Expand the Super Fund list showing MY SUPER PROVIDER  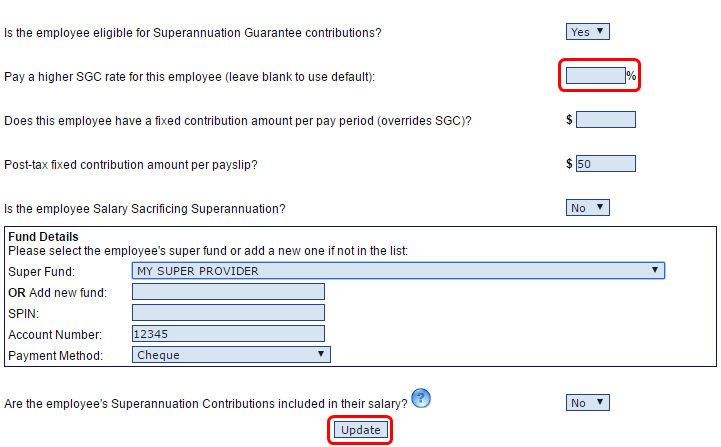coord(398,271)
